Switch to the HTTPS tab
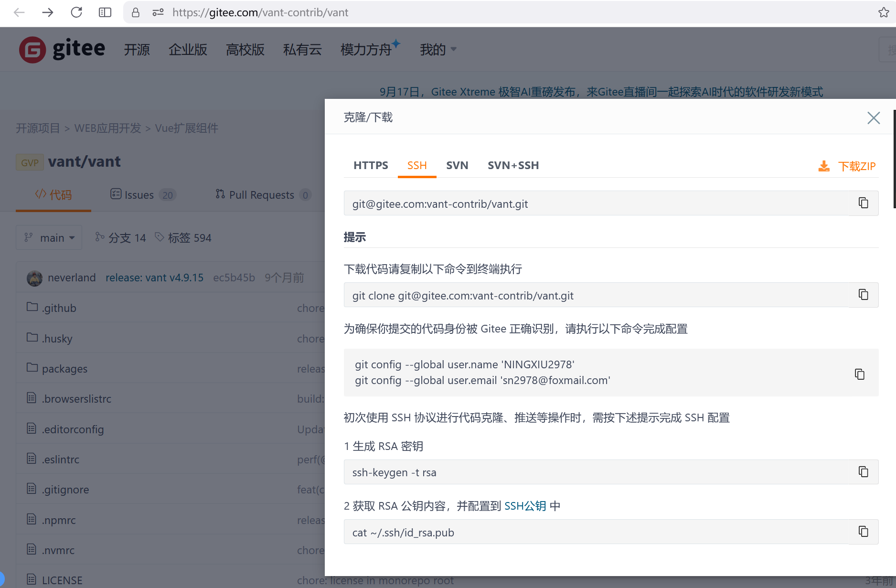 pyautogui.click(x=371, y=165)
